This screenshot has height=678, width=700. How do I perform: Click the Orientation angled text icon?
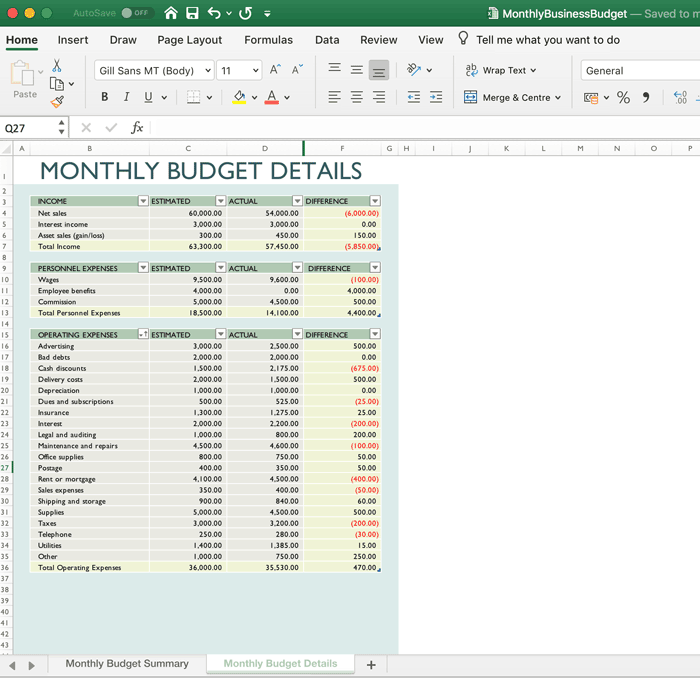pos(414,70)
